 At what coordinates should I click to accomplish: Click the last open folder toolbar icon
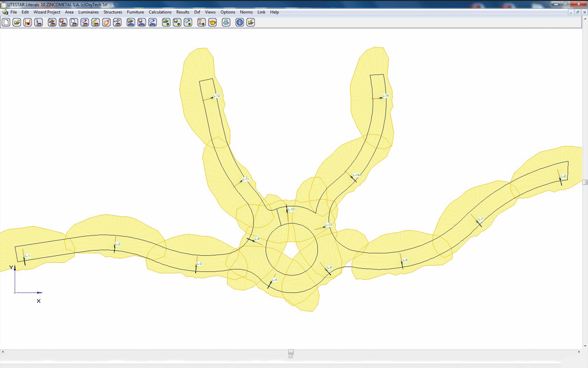point(250,22)
